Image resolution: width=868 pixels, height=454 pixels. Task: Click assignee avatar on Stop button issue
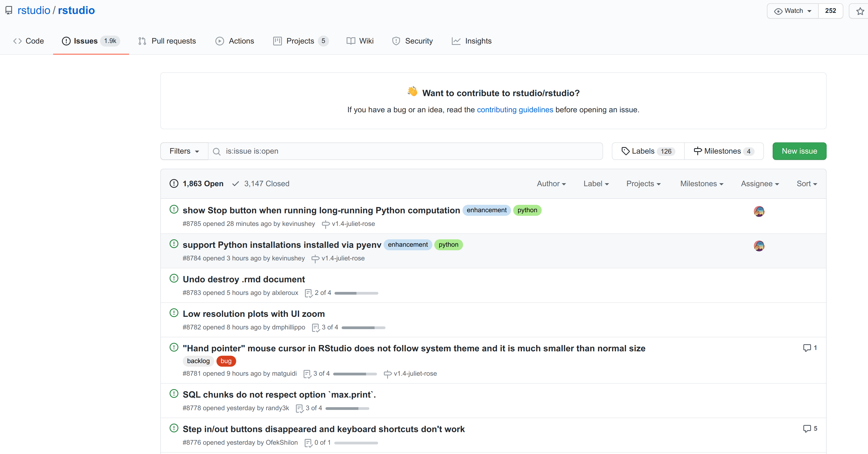point(759,211)
